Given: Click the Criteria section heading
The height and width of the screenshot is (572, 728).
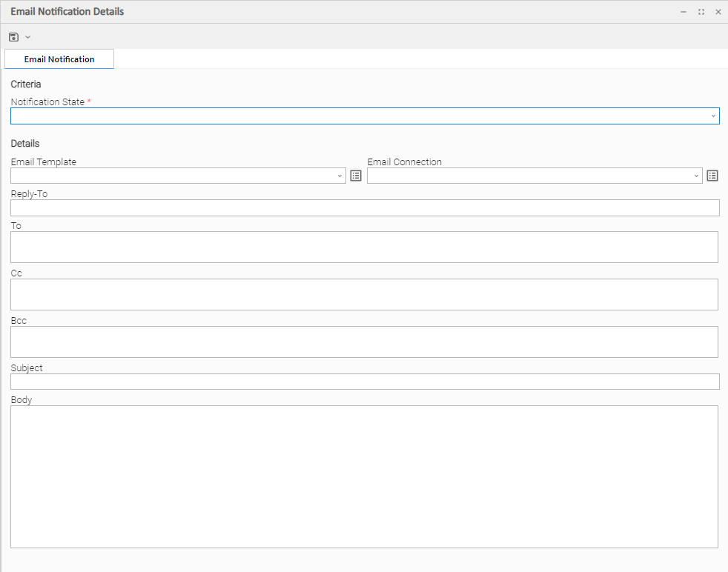Looking at the screenshot, I should tap(26, 84).
